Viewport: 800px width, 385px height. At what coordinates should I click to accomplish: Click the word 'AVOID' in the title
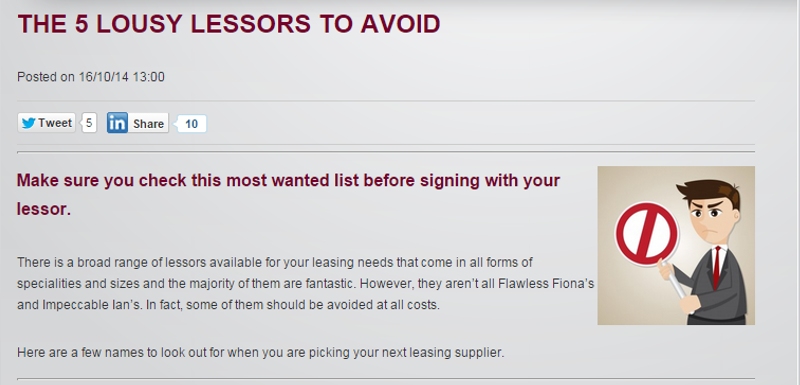click(401, 24)
